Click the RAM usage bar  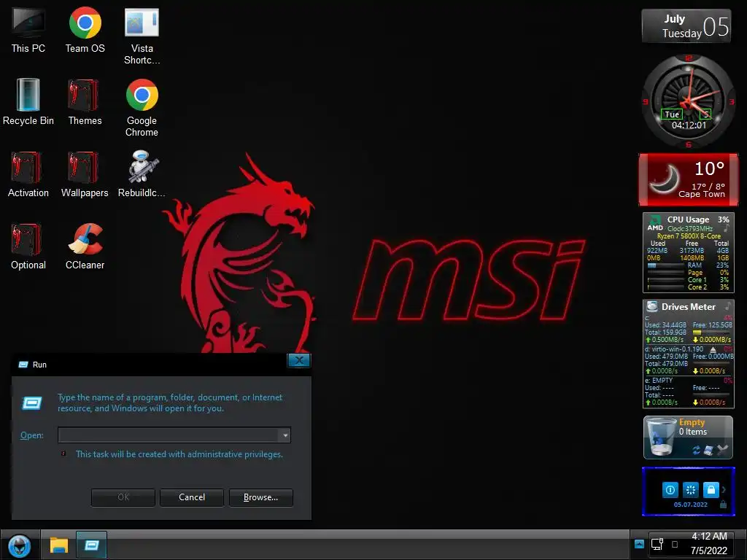point(665,265)
